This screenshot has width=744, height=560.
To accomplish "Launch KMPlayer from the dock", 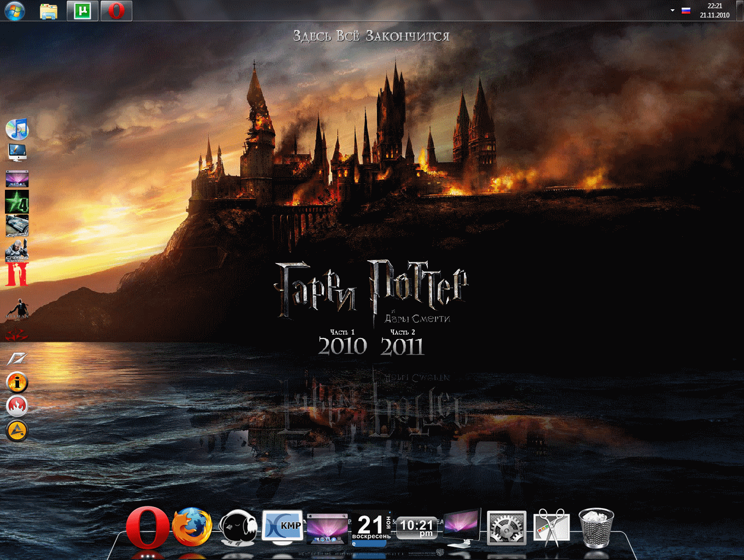I will click(x=282, y=527).
